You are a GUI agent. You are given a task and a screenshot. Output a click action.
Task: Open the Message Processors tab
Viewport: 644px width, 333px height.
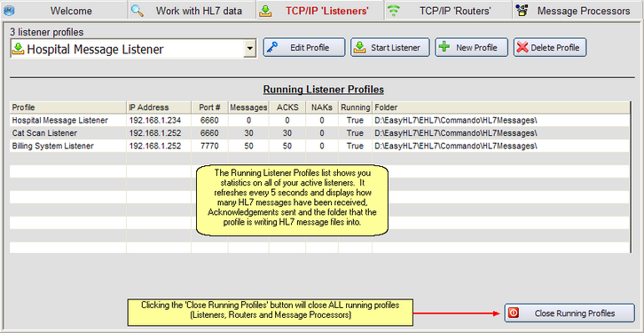(x=577, y=11)
